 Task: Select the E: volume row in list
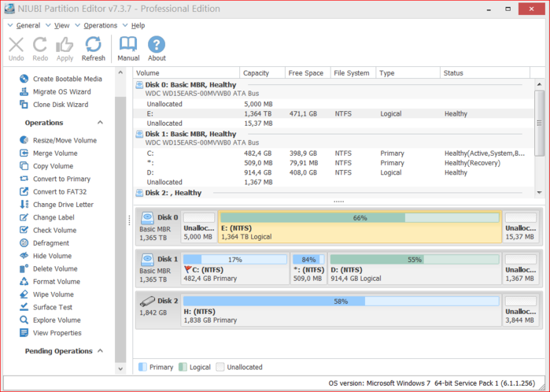click(x=334, y=113)
